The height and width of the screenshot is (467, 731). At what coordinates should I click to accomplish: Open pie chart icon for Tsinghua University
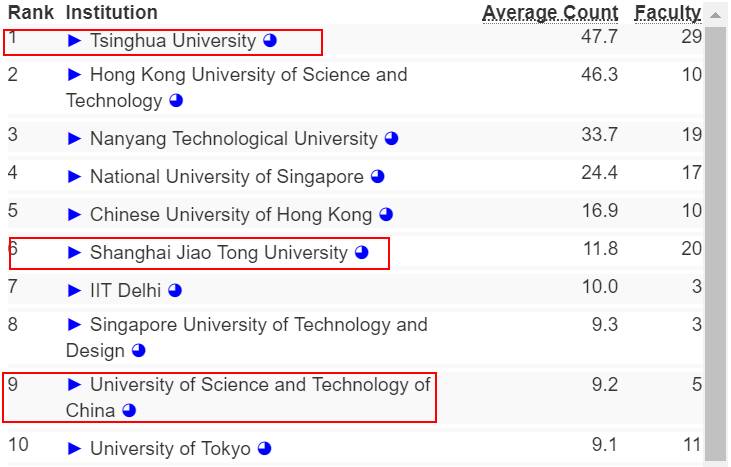pyautogui.click(x=270, y=41)
